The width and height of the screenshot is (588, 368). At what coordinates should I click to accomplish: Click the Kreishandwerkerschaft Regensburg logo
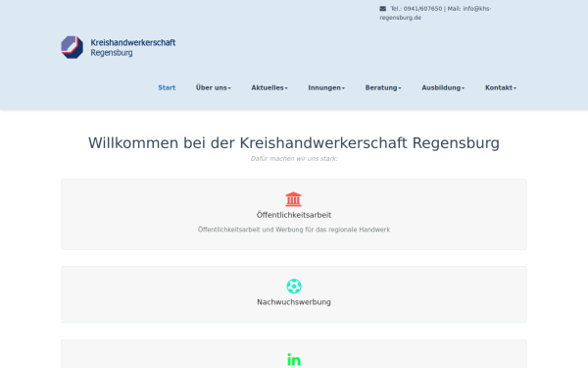(119, 47)
